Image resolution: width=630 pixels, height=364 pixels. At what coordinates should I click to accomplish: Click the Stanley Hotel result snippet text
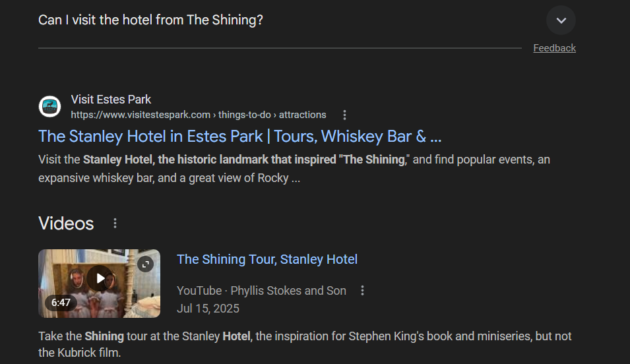point(294,169)
